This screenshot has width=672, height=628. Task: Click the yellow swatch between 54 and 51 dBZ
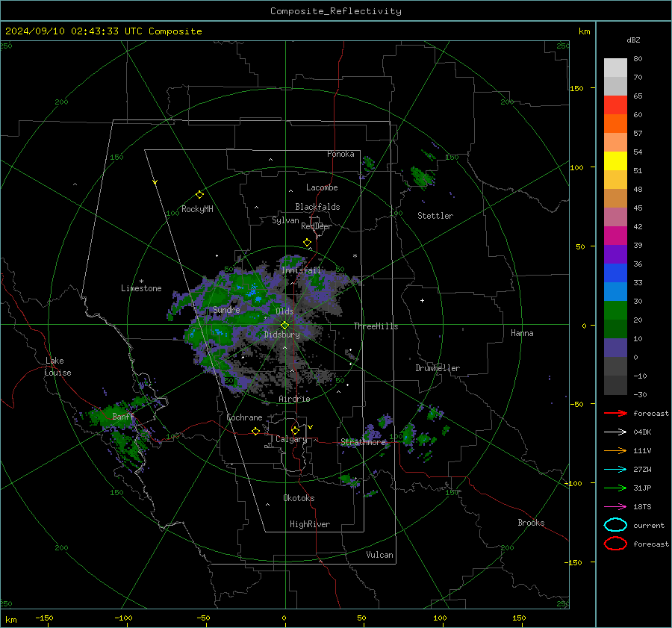pos(615,161)
